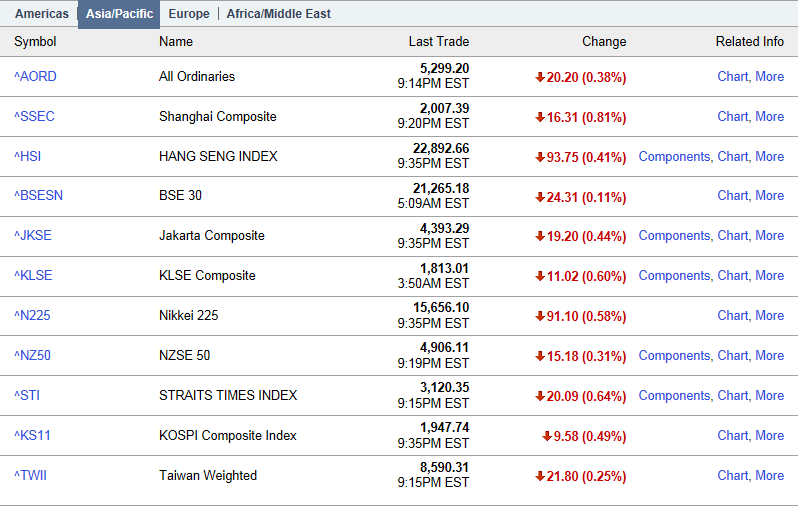Open Chart for STRAITS TIMES INDEX
Viewport: 798px width, 506px height.
click(732, 395)
